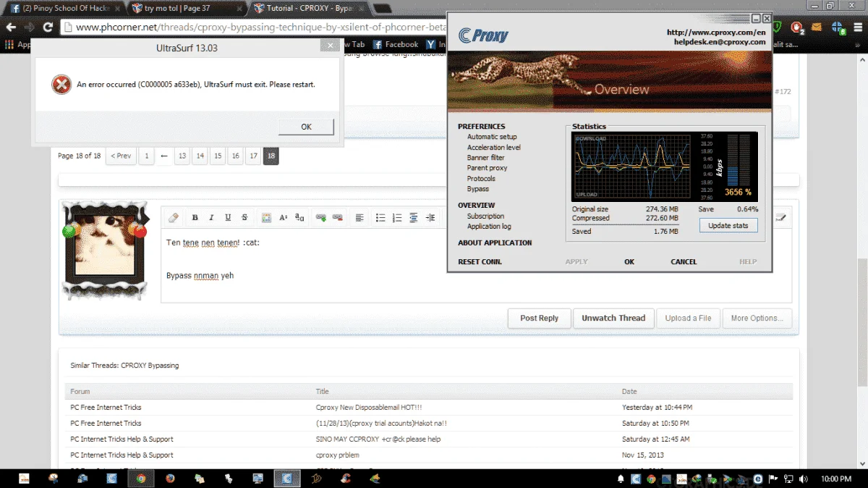
Task: Click the rich-text editor toggle icon at toolbar end
Action: 781,217
